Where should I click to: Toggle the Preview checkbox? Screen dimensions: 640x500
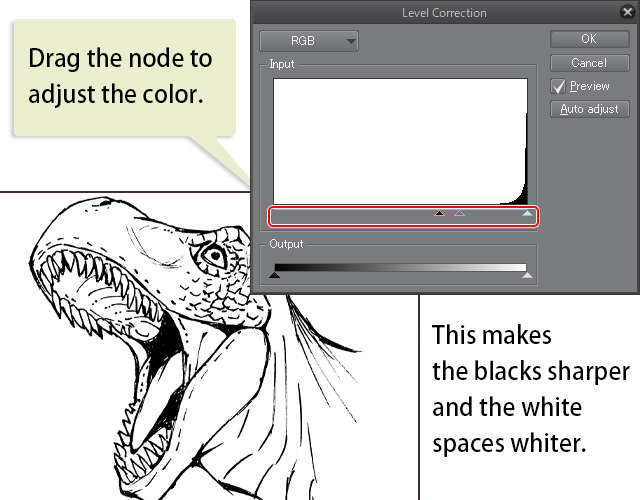559,87
